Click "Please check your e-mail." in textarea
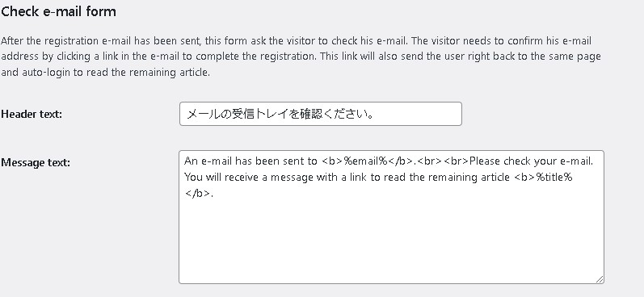Viewport: 644px width, 297px height. click(x=531, y=161)
